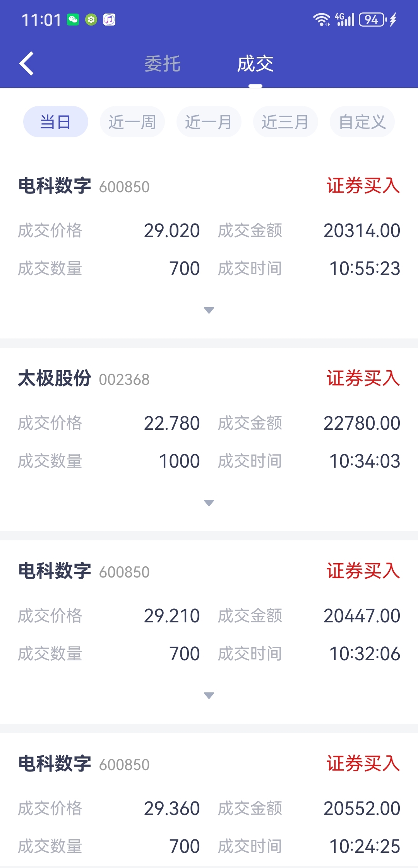The height and width of the screenshot is (868, 418).
Task: Expand the 10:32:06 电科数字 trade details
Action: 209,695
